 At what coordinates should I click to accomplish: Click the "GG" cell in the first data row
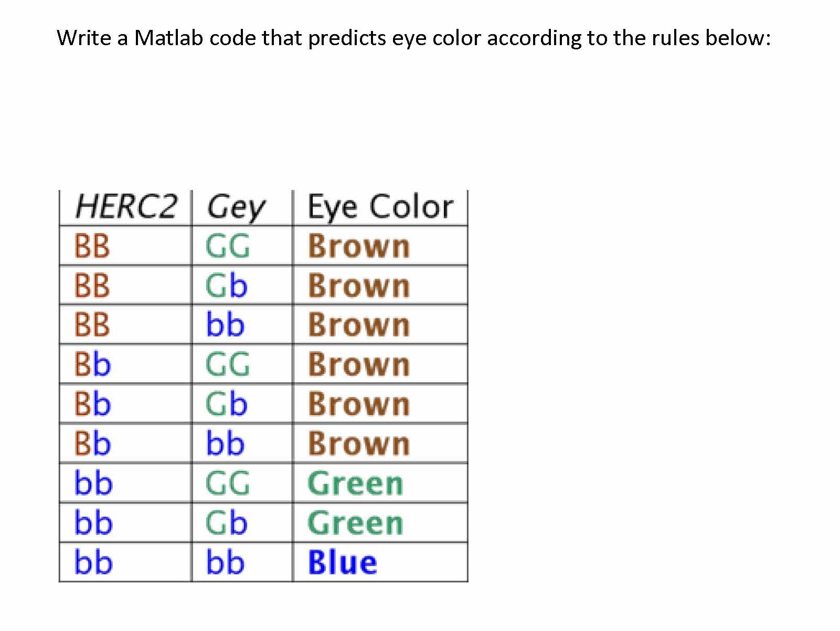pyautogui.click(x=227, y=246)
